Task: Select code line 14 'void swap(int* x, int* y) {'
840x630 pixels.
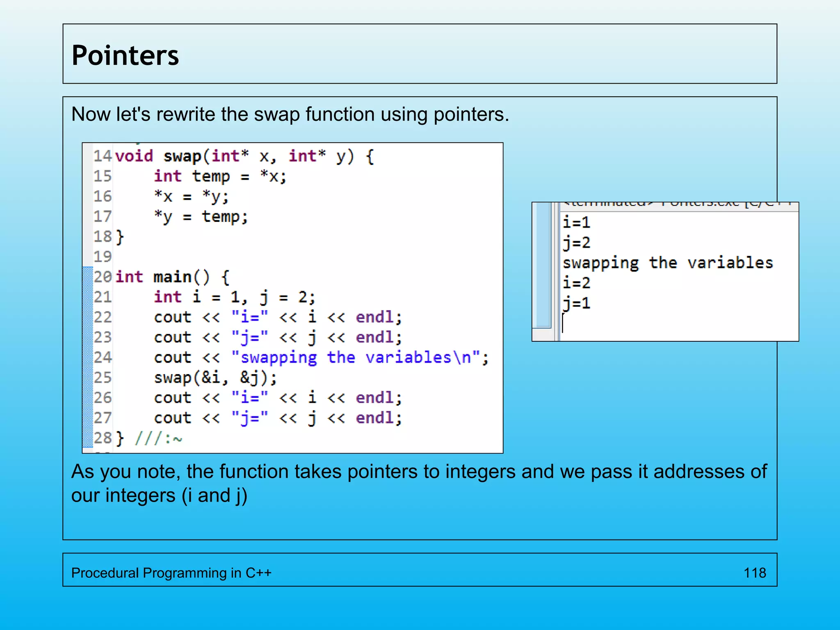Action: point(244,156)
